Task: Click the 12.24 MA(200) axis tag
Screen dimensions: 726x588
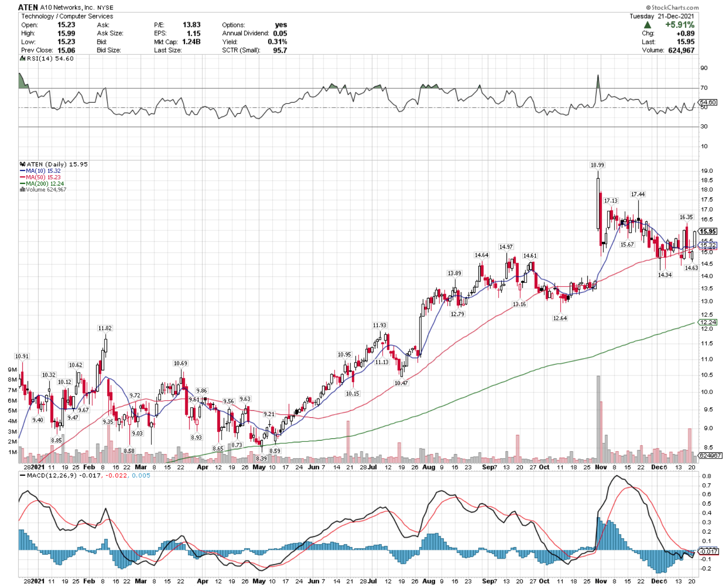Action: [708, 322]
